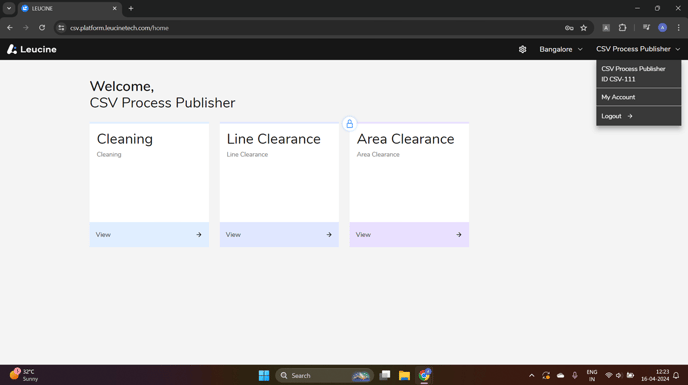Go back with browser back arrow
The image size is (688, 385).
click(10, 28)
